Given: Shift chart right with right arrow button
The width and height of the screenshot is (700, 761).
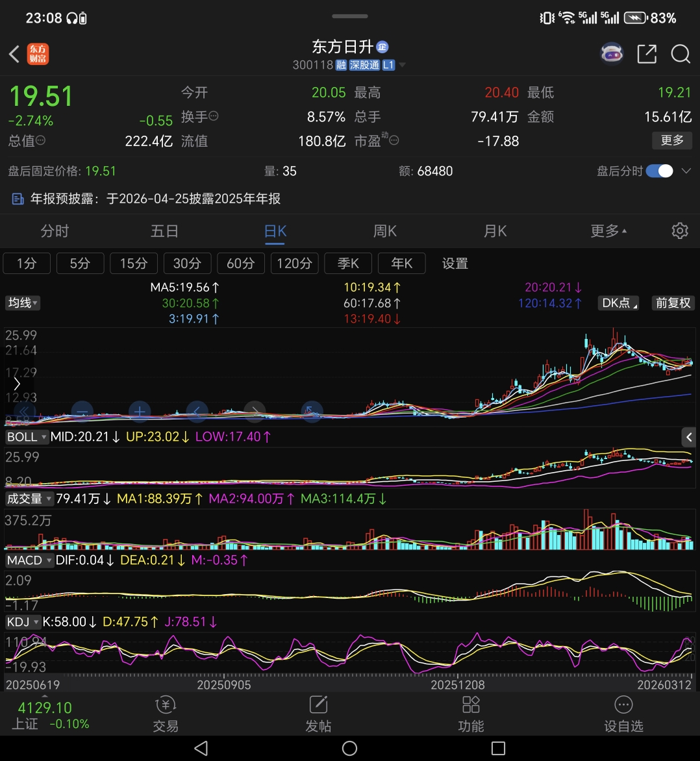Looking at the screenshot, I should pyautogui.click(x=255, y=412).
